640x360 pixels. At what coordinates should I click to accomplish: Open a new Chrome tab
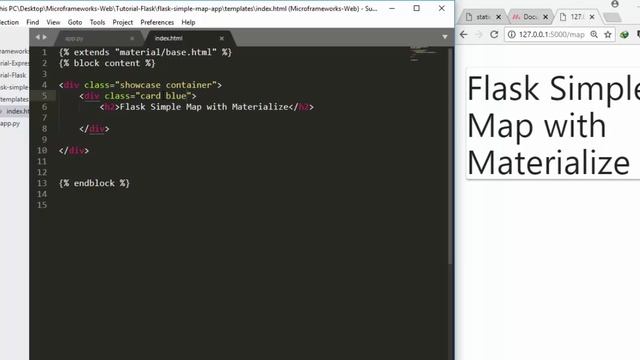(x=612, y=17)
